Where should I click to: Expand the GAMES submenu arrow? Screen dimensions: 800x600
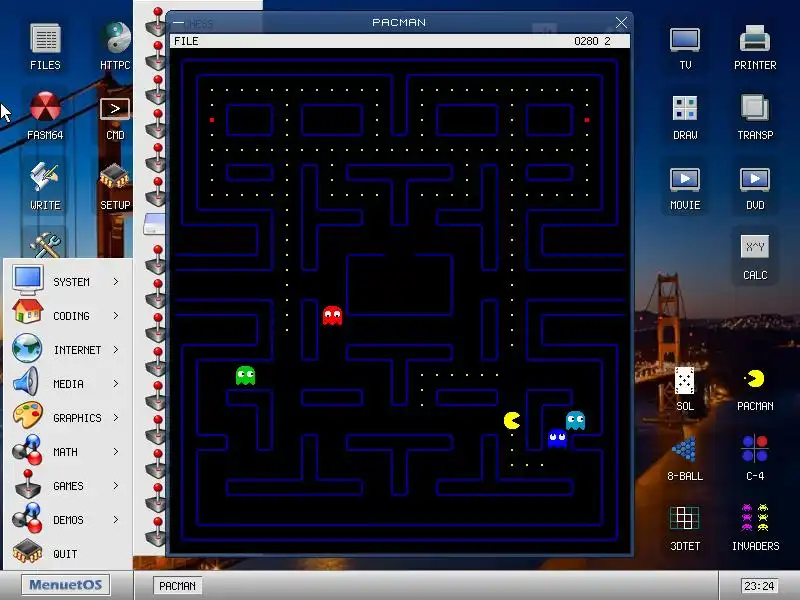click(116, 486)
